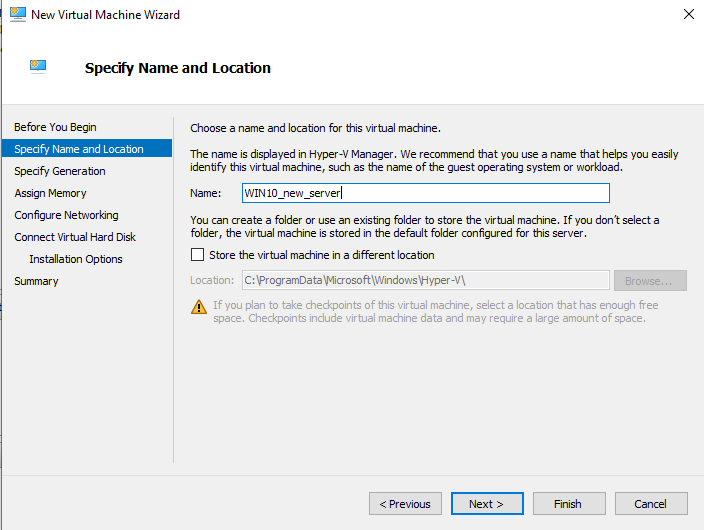
Task: Open Connect Virtual Hard Disk step
Action: tap(75, 237)
